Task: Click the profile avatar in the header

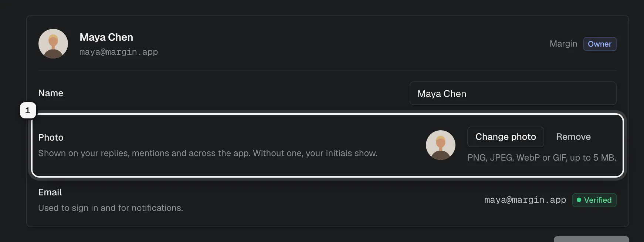Action: coord(53,44)
